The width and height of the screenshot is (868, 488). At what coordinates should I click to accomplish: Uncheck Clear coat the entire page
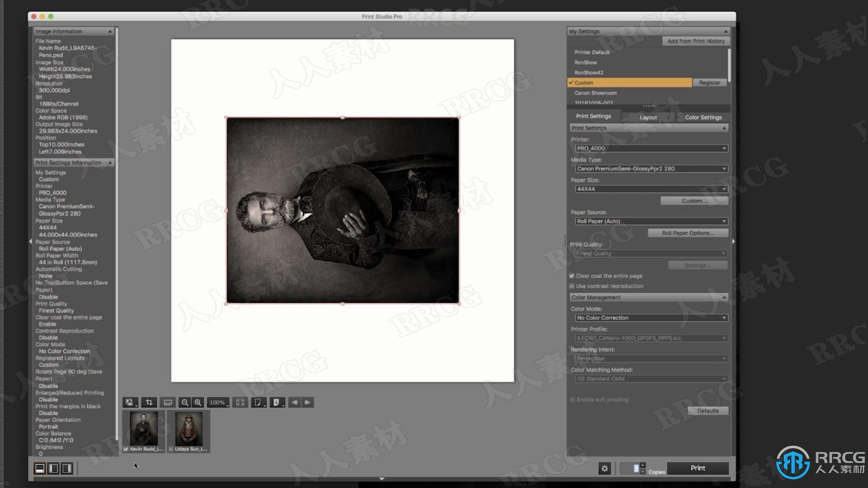pos(572,276)
